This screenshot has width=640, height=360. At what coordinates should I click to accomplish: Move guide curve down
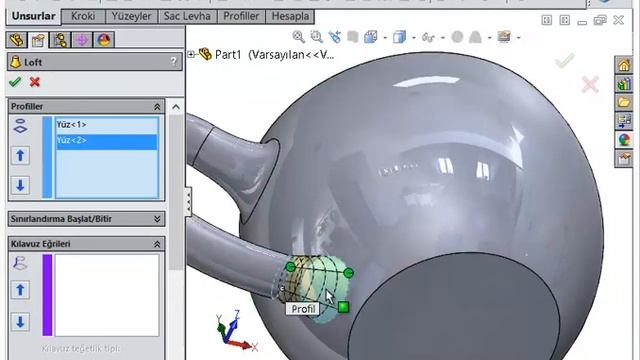click(20, 322)
